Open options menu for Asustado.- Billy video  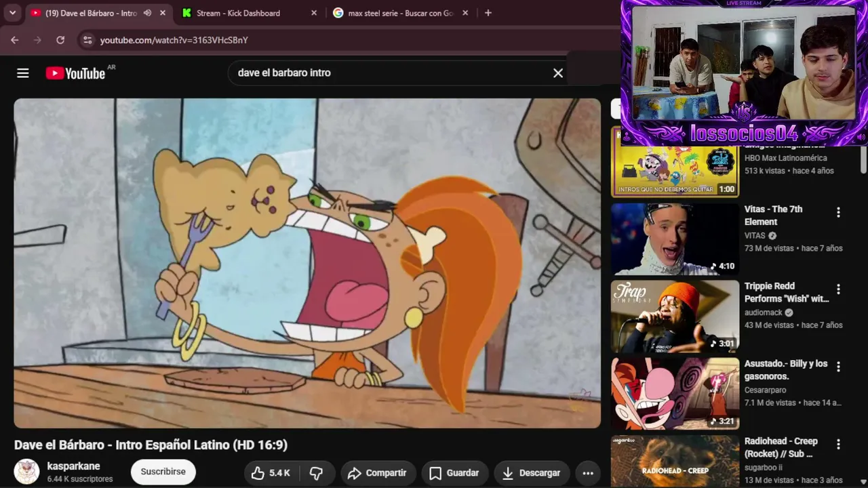pyautogui.click(x=838, y=367)
